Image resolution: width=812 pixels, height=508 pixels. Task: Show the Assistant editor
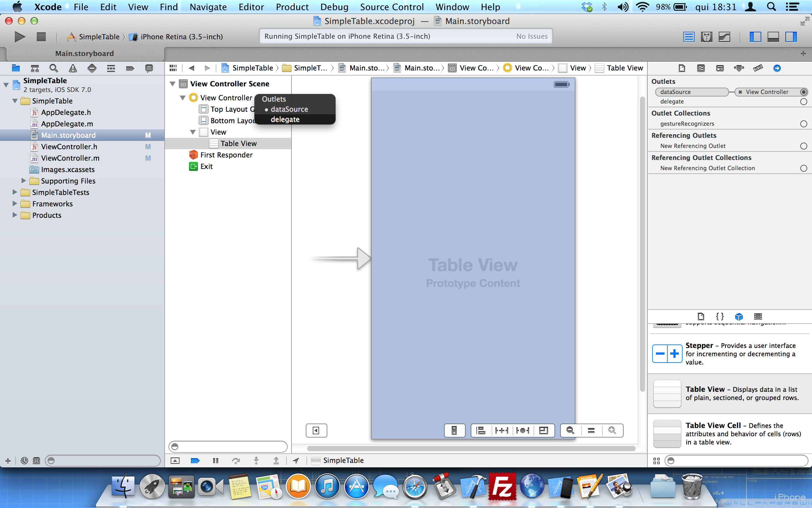coord(707,37)
